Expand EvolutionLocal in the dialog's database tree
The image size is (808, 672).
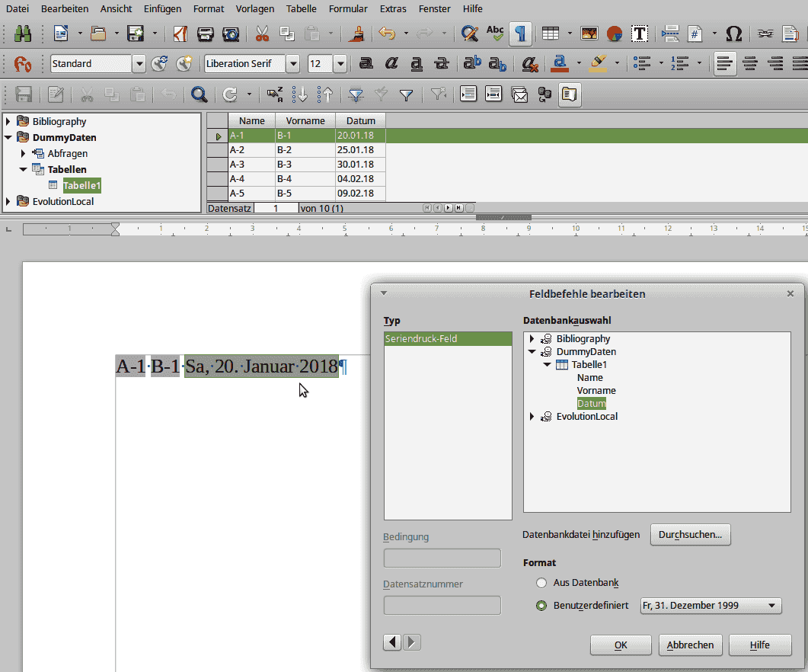[532, 416]
